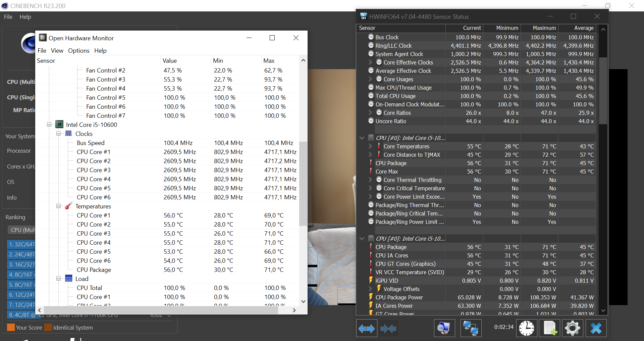Click Core Max thermometer icon

click(x=371, y=171)
